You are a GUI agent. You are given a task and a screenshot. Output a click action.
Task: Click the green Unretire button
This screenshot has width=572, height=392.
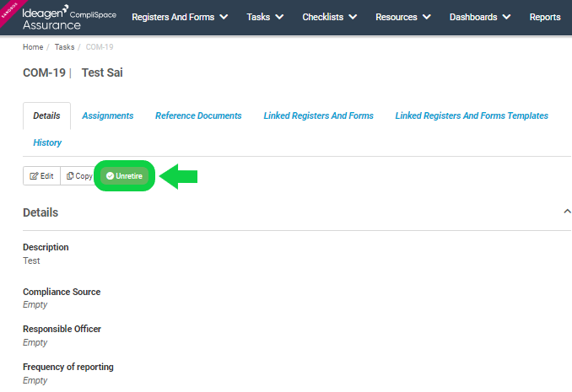tap(124, 176)
